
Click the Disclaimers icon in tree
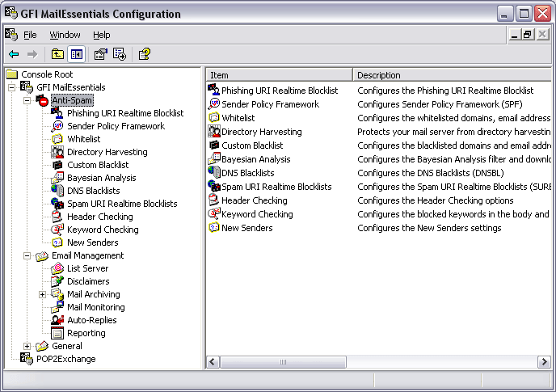57,281
